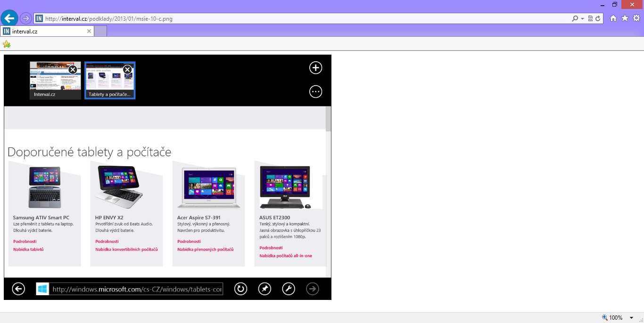Viewport: 644px width, 323px height.
Task: Close the Interval.cz thumbnail with X
Action: pyautogui.click(x=73, y=70)
